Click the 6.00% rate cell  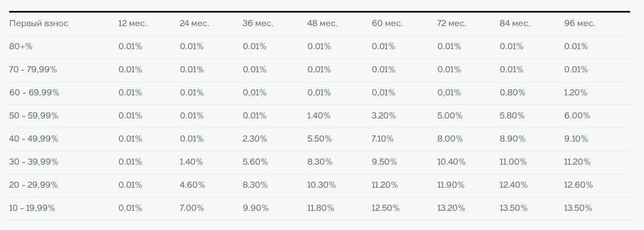click(577, 116)
